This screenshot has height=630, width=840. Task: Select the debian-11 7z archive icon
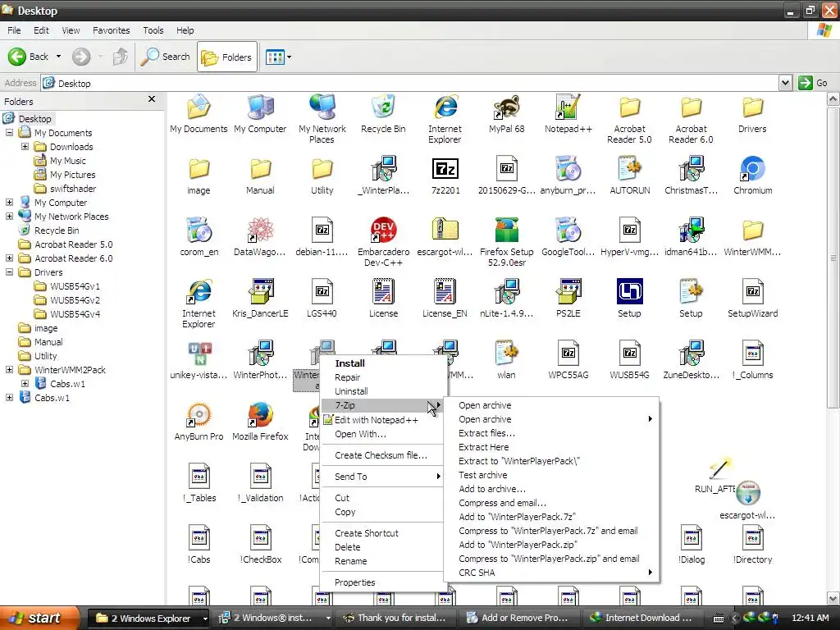click(322, 231)
